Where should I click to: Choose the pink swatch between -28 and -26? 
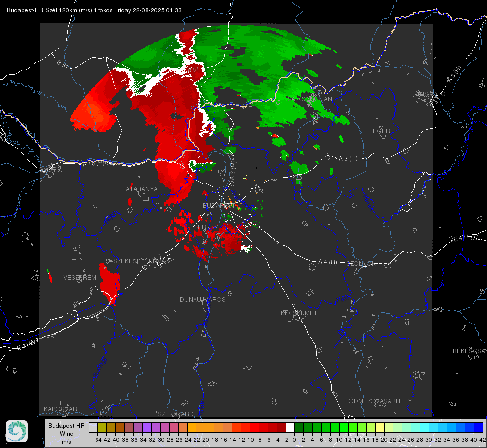(174, 427)
